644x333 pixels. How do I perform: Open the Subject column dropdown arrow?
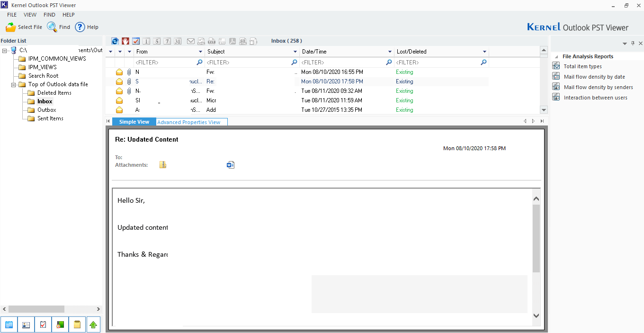click(295, 52)
